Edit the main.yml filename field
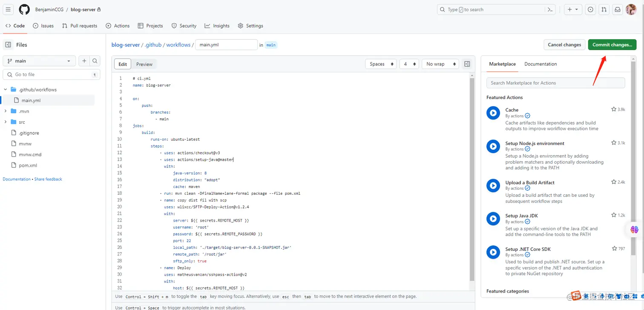Image resolution: width=644 pixels, height=310 pixels. pyautogui.click(x=226, y=45)
